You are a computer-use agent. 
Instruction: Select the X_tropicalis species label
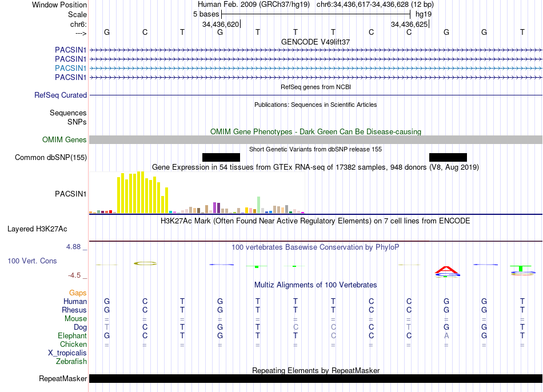(67, 353)
